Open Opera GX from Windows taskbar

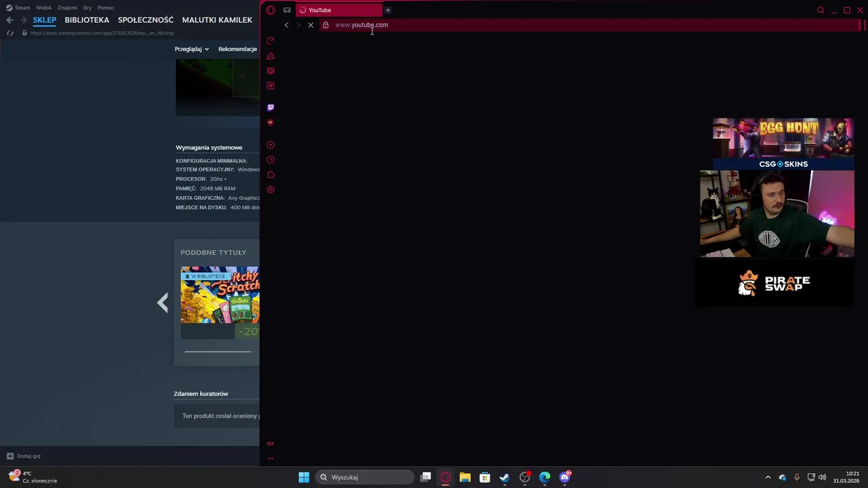(x=446, y=477)
